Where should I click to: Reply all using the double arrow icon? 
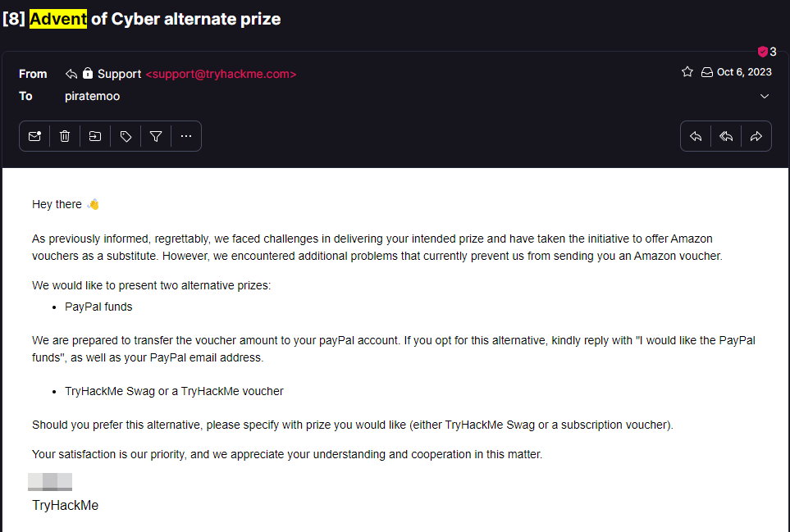[x=726, y=136]
